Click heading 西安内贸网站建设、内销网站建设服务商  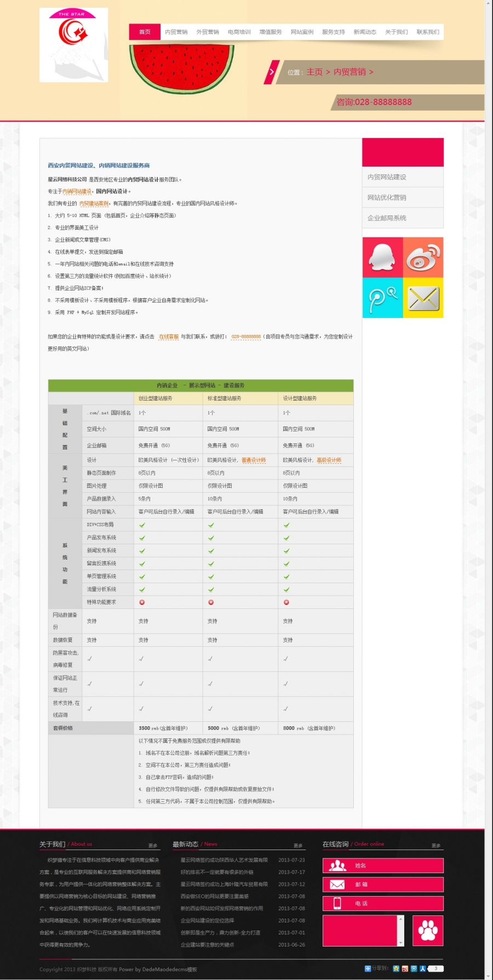point(99,165)
